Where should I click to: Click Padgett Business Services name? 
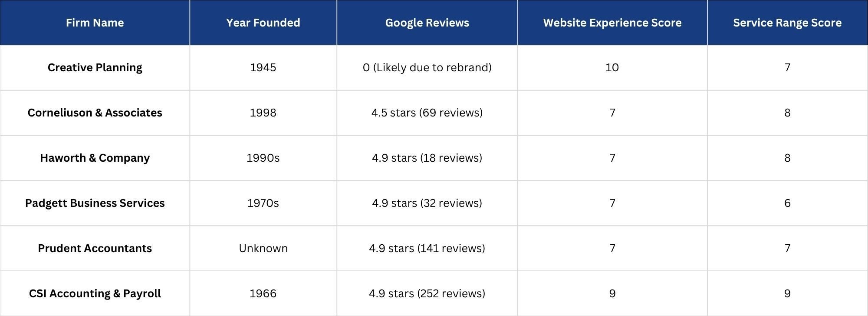pyautogui.click(x=95, y=203)
